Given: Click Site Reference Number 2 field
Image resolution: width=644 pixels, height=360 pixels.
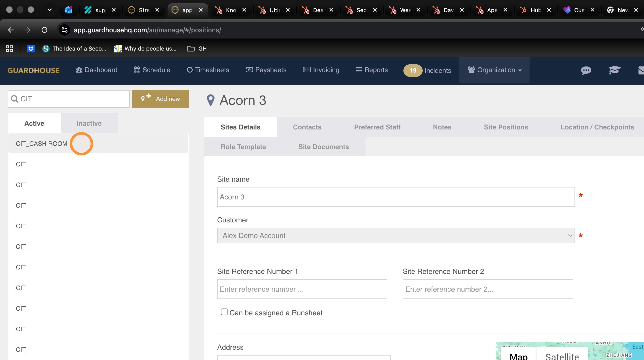Looking at the screenshot, I should (x=487, y=289).
